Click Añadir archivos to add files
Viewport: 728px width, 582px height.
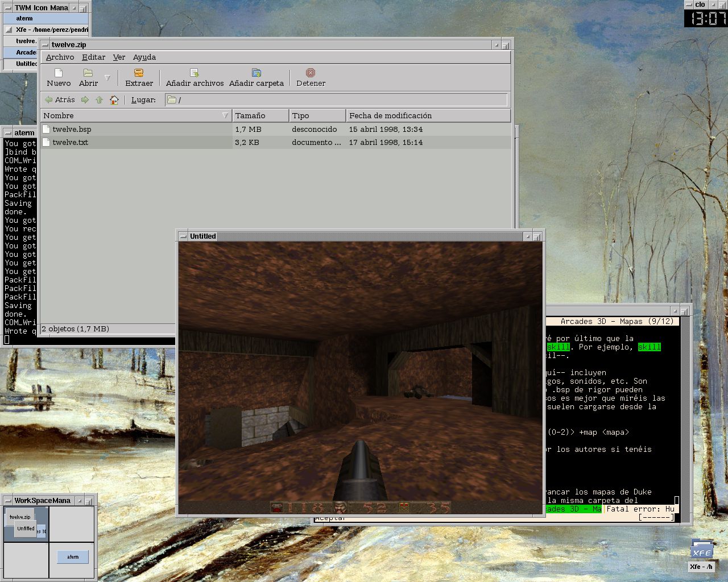(195, 78)
